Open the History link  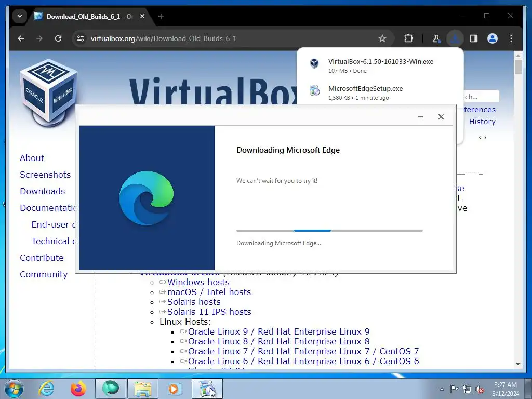[482, 122]
